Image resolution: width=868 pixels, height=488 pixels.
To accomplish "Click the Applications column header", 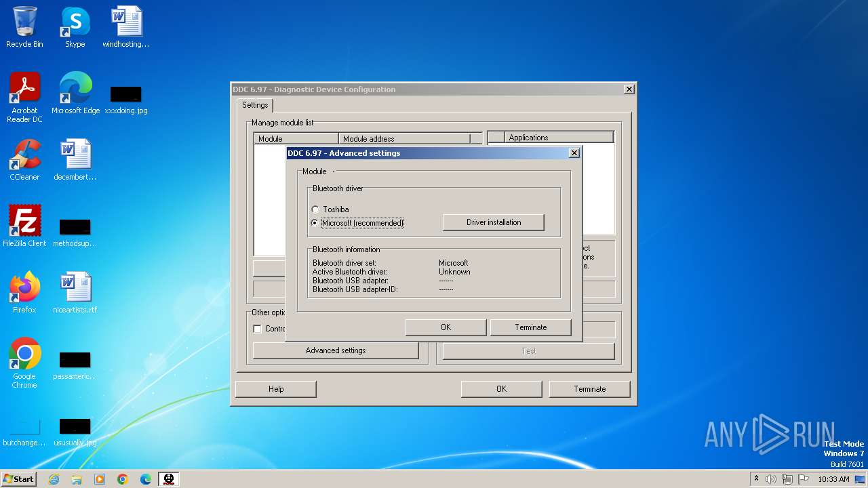I will click(x=559, y=138).
